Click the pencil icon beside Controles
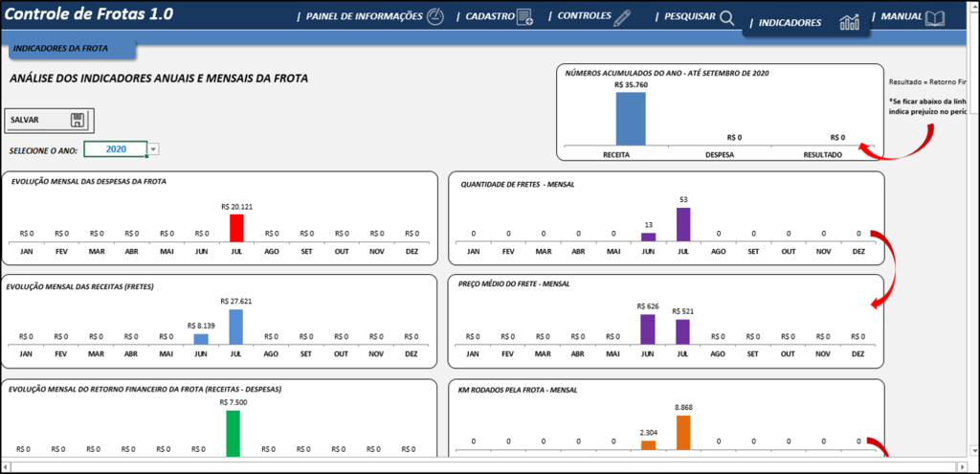 point(622,17)
